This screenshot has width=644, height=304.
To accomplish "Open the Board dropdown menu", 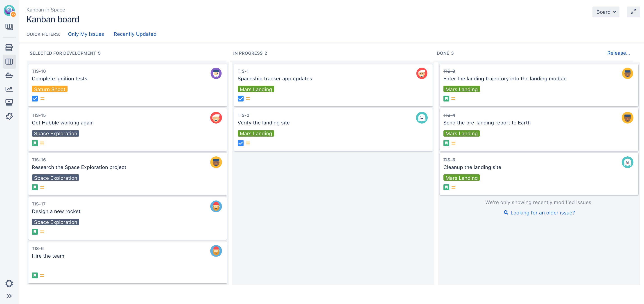I will click(606, 12).
